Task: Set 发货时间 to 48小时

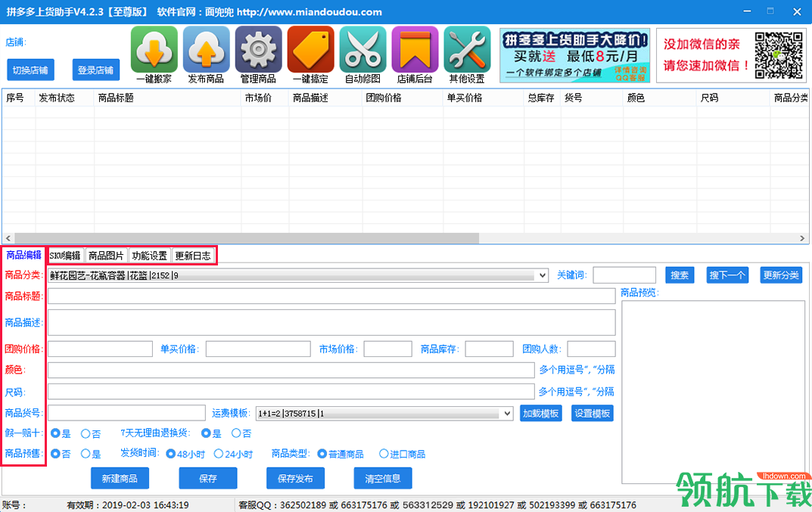Action: 170,454
